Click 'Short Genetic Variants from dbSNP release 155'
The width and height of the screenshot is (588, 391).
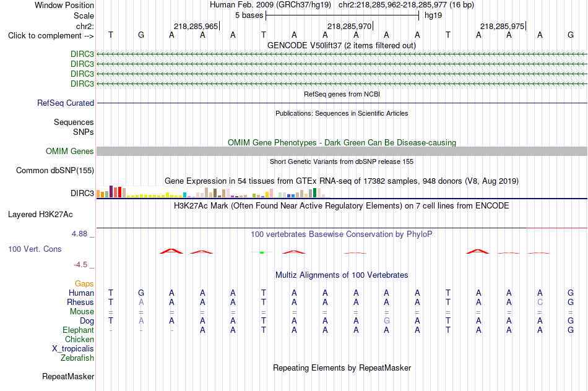(342, 161)
